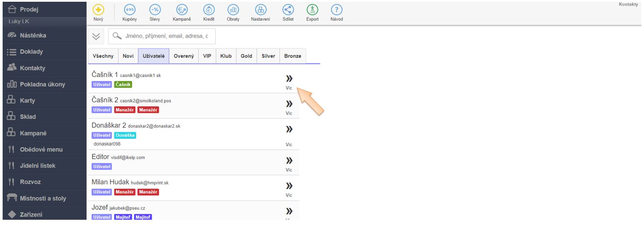The width and height of the screenshot is (644, 225).
Task: Select the VIP tab
Action: tap(206, 56)
